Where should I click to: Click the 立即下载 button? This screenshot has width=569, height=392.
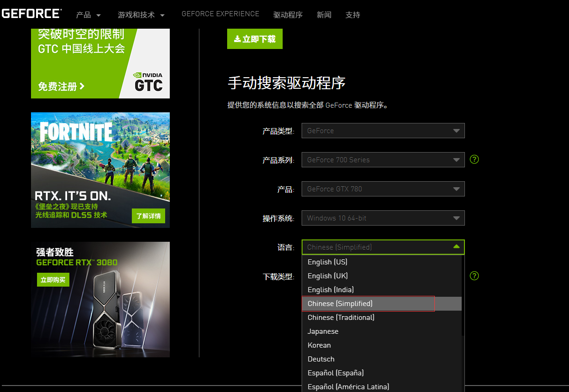click(x=255, y=39)
